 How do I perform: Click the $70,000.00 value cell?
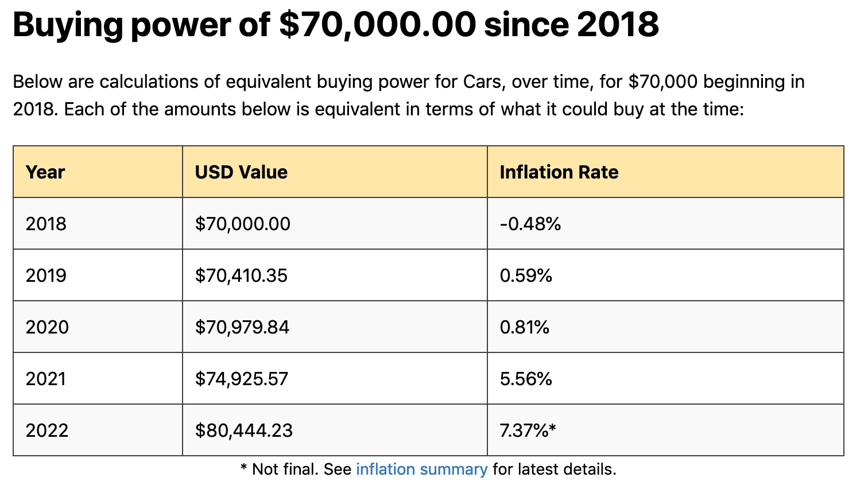[335, 224]
